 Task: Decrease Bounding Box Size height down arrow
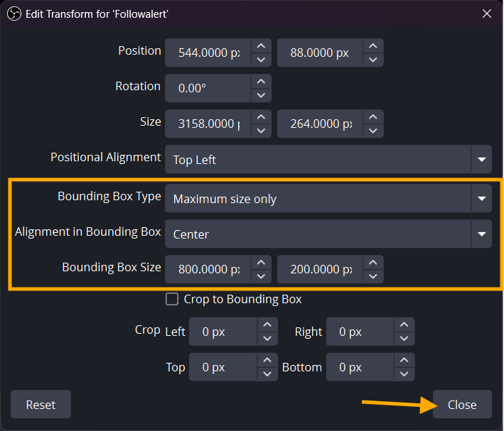click(x=373, y=276)
